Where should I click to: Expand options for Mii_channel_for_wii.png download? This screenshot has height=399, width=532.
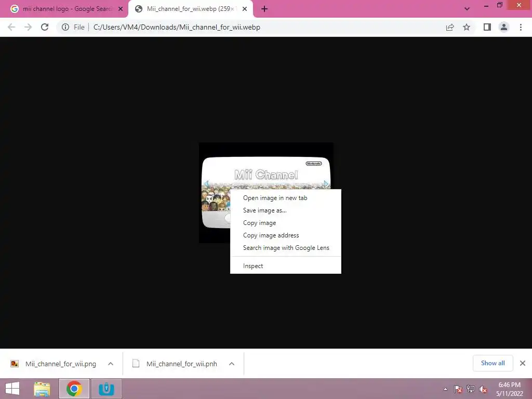coord(111,364)
